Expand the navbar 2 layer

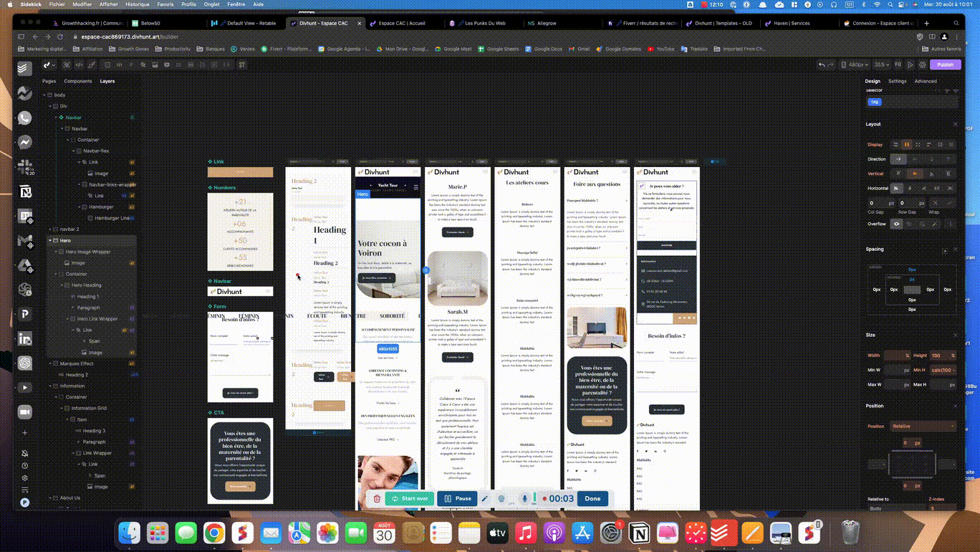[50, 229]
